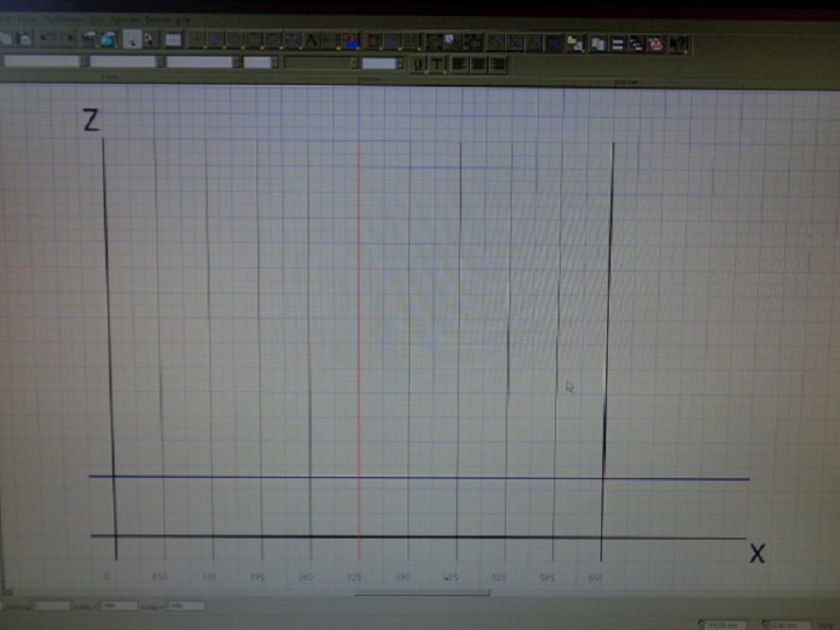This screenshot has width=840, height=630.
Task: Click the grid table icon in toolbar
Action: point(173,40)
